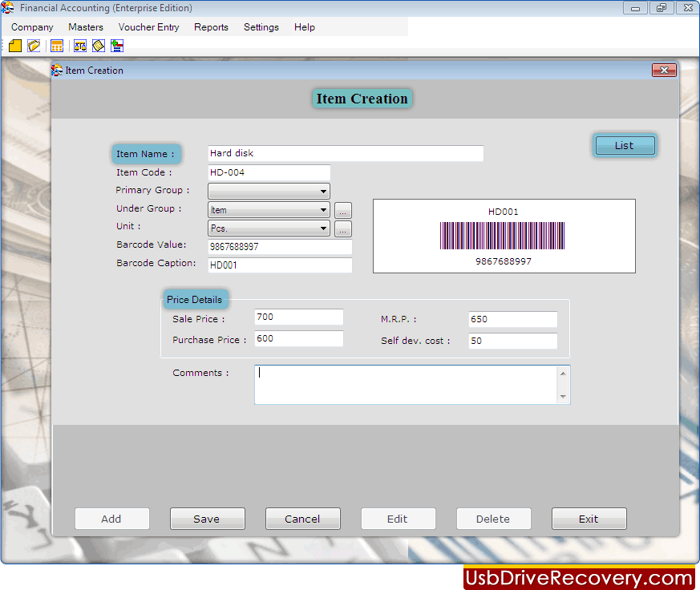Image resolution: width=700 pixels, height=590 pixels.
Task: Open the Company menu
Action: point(32,27)
